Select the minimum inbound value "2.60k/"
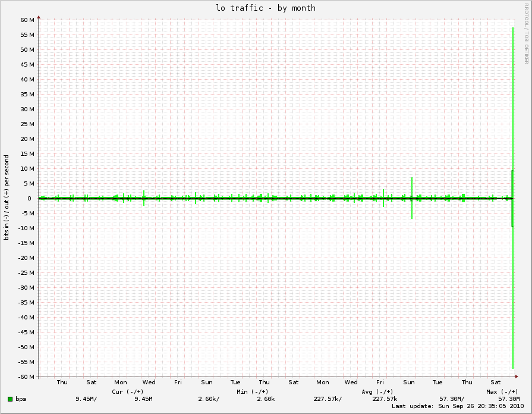 [209, 399]
